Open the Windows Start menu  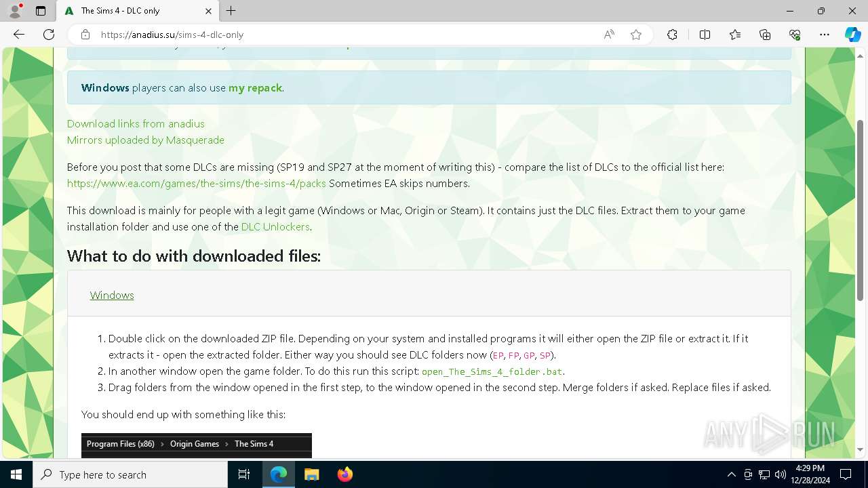pyautogui.click(x=16, y=474)
